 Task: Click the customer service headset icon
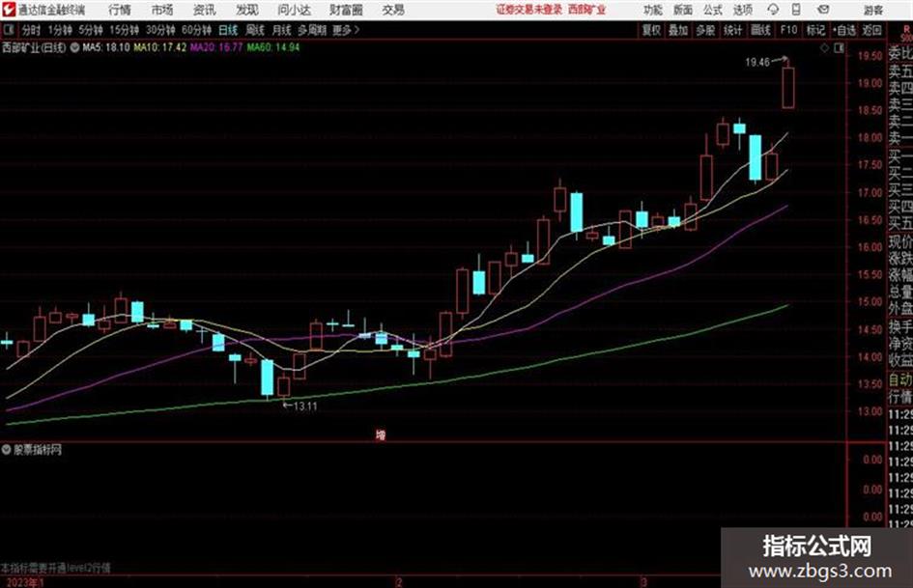[x=773, y=10]
